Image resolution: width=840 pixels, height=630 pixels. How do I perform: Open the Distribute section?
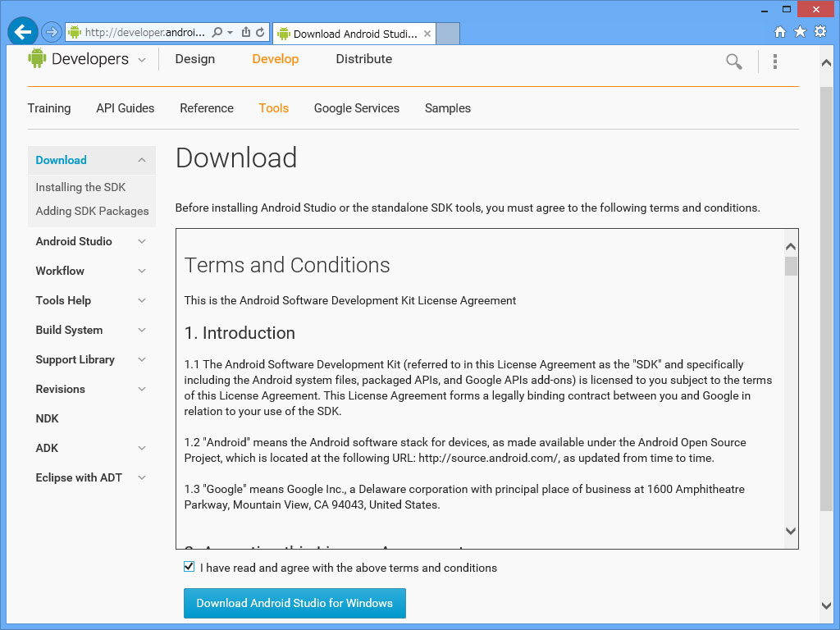(363, 59)
